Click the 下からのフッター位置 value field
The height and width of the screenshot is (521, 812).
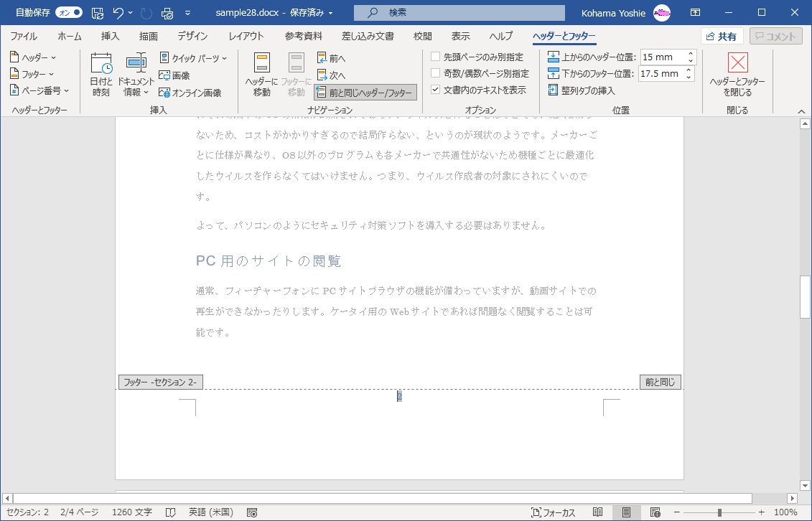point(661,73)
